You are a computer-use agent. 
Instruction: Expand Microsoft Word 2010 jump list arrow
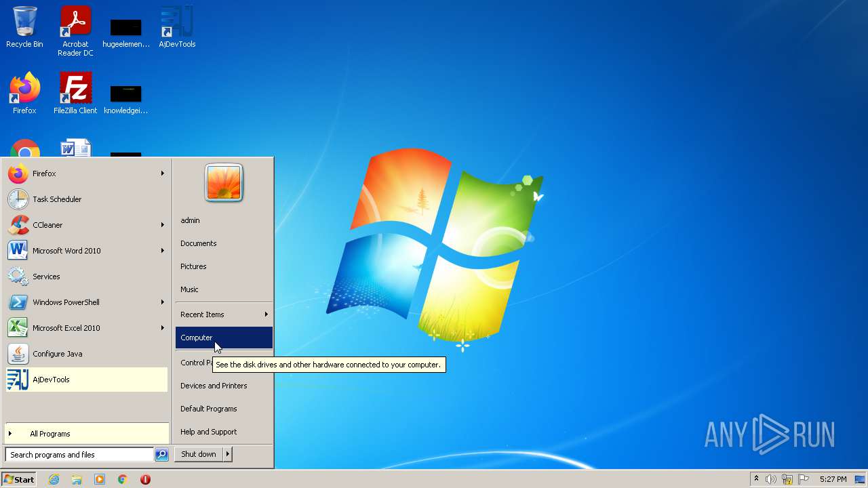(163, 251)
